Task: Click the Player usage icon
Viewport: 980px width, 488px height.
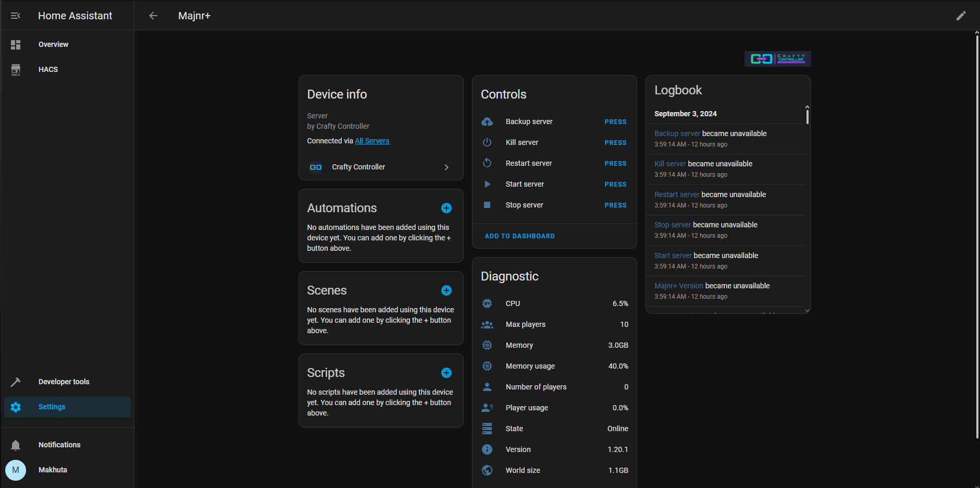Action: [x=487, y=408]
